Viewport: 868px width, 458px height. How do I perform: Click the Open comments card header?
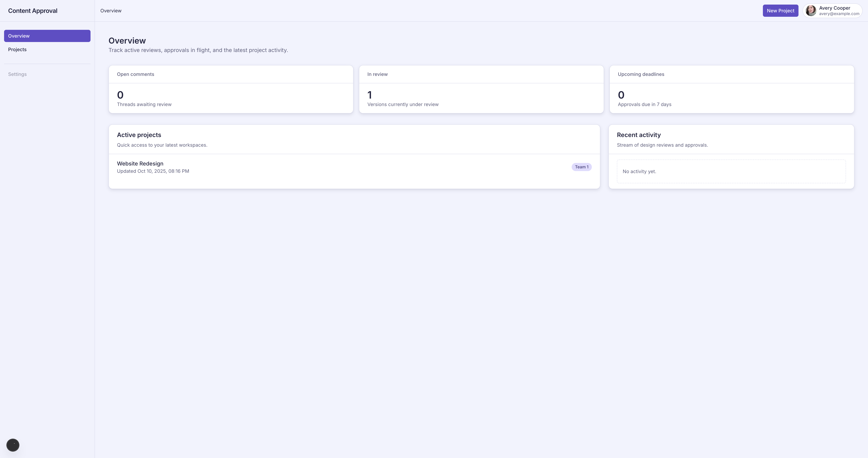135,74
